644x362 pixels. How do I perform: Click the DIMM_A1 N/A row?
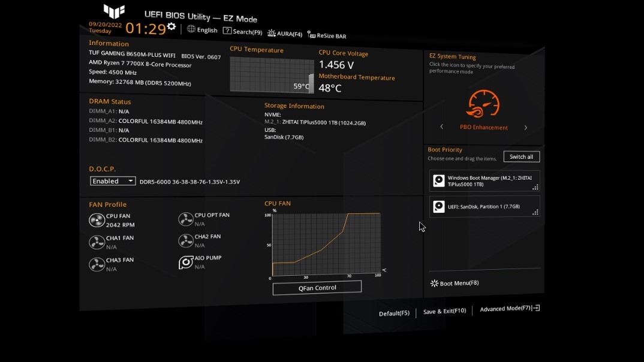[x=109, y=111]
